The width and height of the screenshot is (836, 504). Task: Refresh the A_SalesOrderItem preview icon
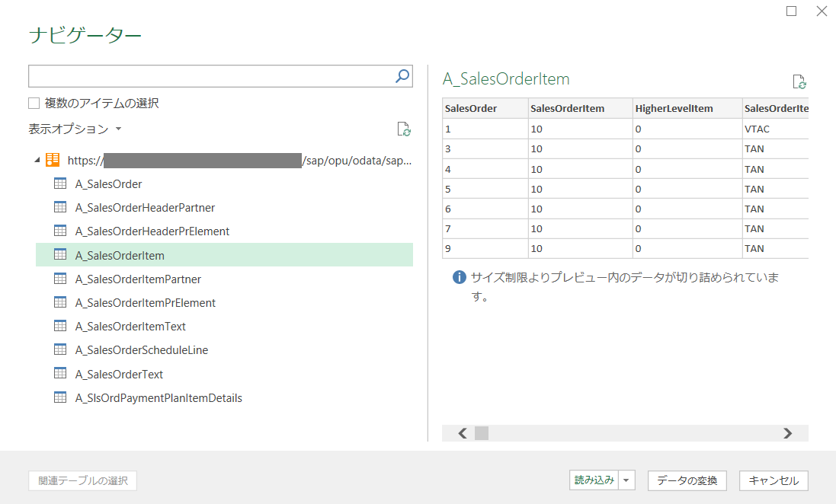tap(799, 81)
